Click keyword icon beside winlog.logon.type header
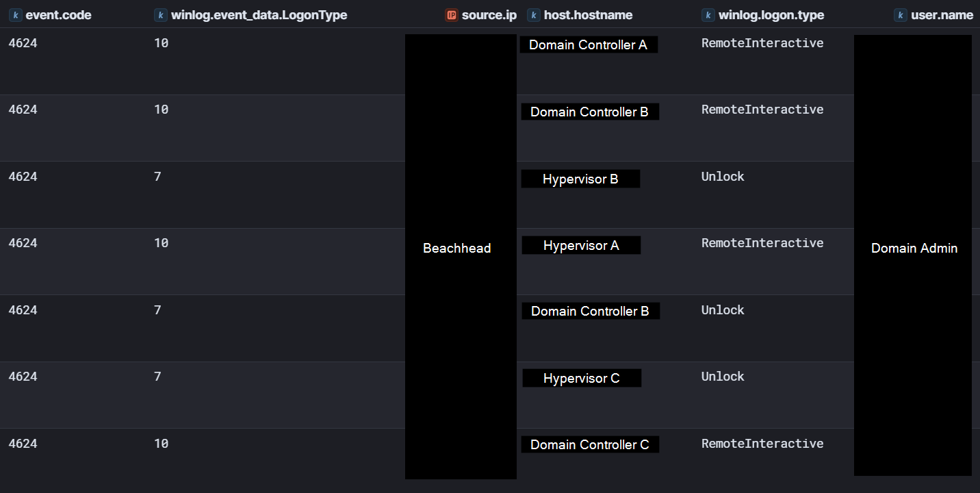This screenshot has width=980, height=493. [708, 15]
